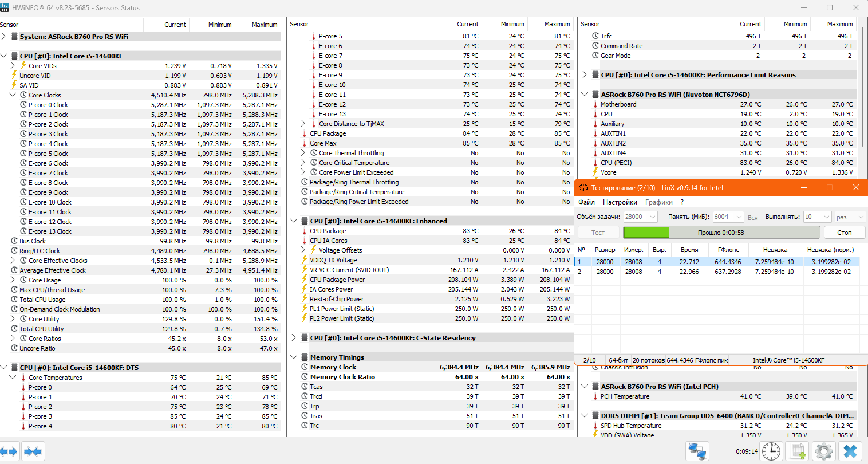This screenshot has width=868, height=464.
Task: Click the lightning icon beside Uncore VID
Action: click(14, 75)
